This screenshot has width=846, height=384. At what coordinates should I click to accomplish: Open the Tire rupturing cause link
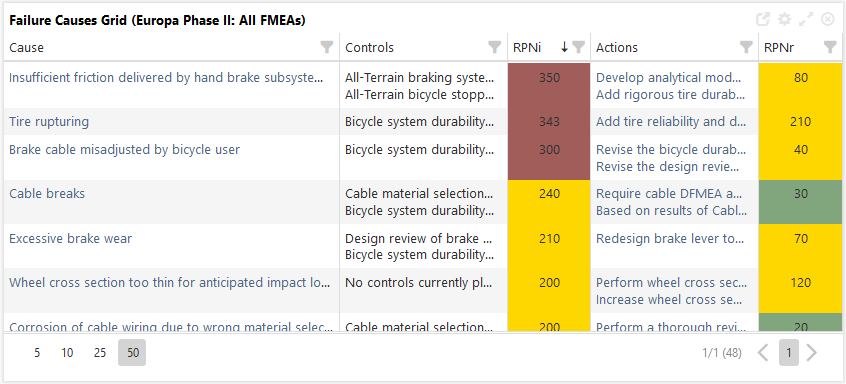[49, 121]
